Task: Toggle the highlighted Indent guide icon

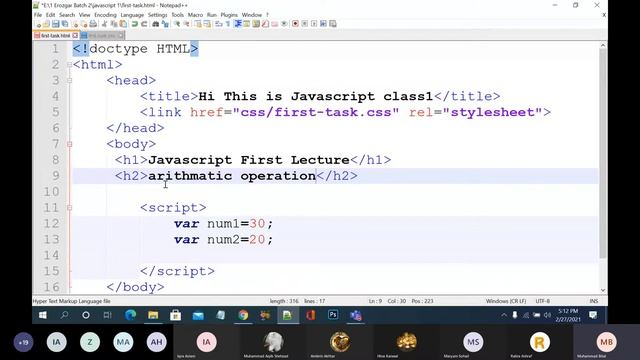Action: pyautogui.click(x=238, y=24)
